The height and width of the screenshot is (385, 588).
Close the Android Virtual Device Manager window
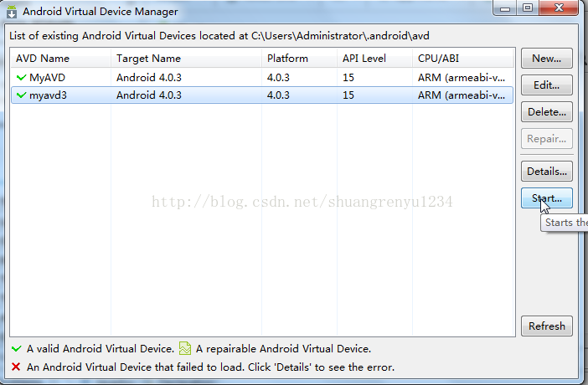[x=559, y=8]
